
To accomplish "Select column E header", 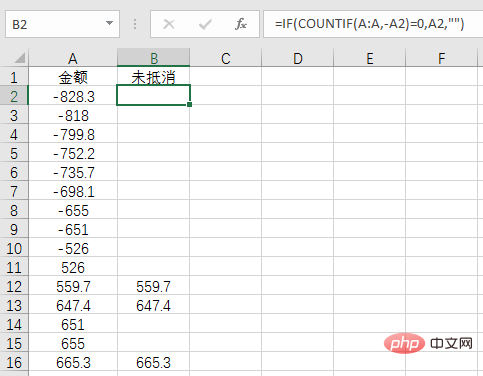I will [370, 58].
